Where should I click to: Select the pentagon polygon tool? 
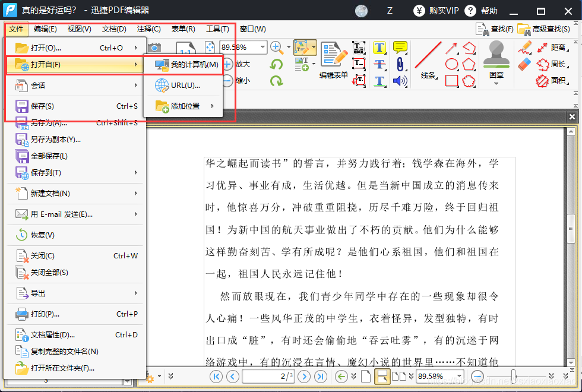469,64
